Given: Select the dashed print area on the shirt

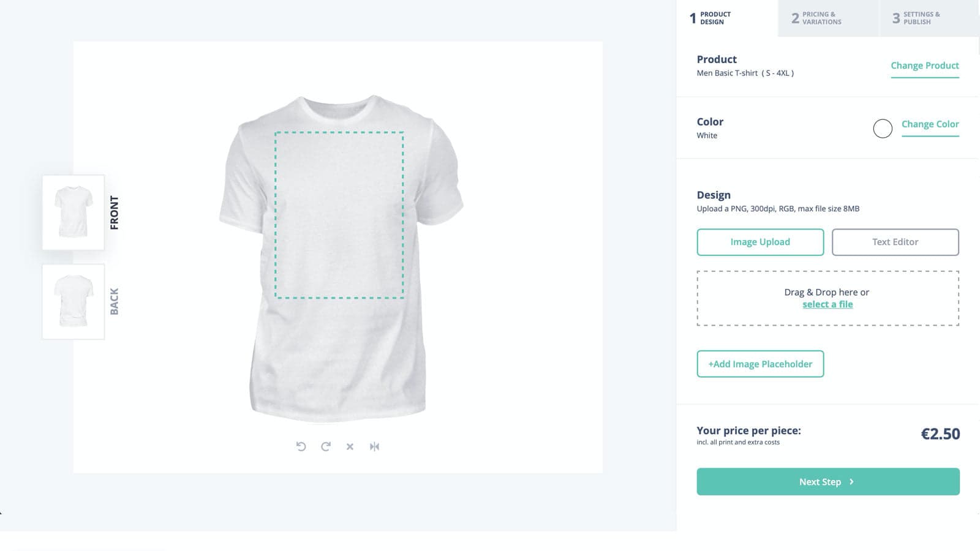Looking at the screenshot, I should coord(339,215).
